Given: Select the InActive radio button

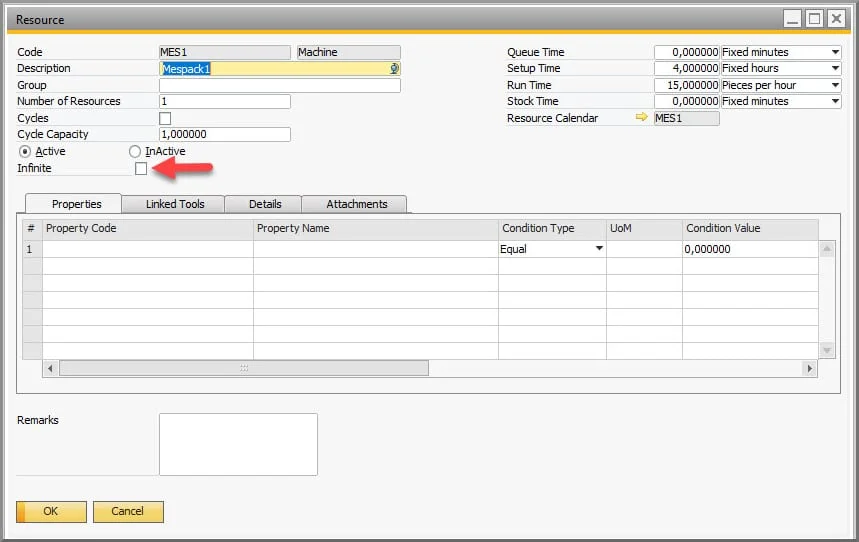Looking at the screenshot, I should [135, 151].
